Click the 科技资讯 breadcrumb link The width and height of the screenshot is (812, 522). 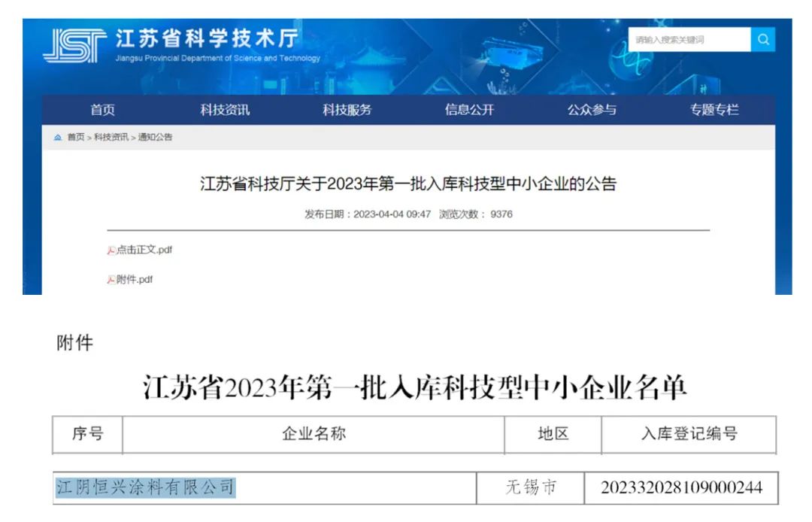[111, 138]
